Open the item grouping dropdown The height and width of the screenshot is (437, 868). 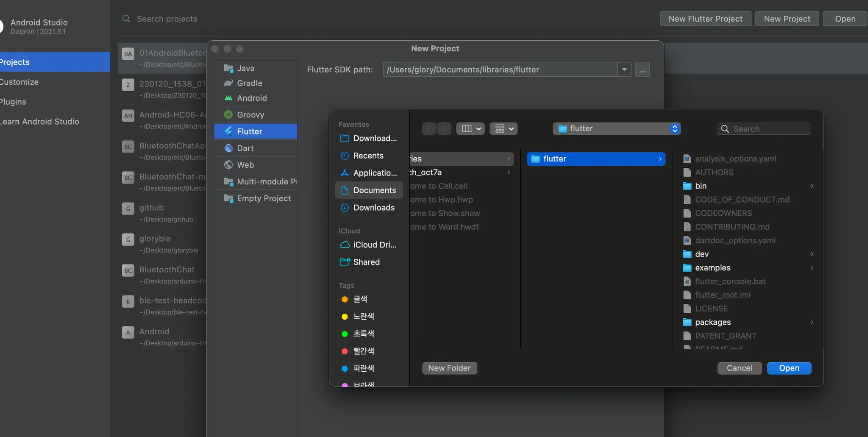504,128
